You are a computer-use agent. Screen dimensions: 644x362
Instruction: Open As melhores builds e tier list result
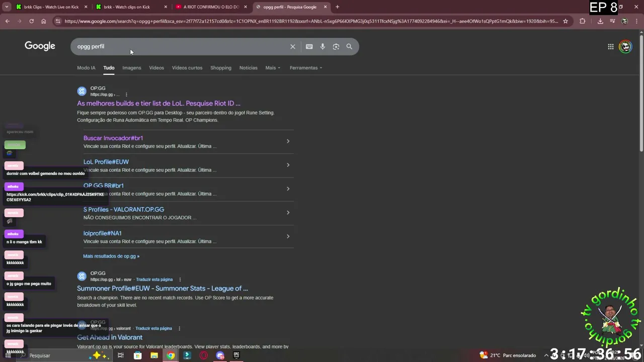(x=158, y=104)
